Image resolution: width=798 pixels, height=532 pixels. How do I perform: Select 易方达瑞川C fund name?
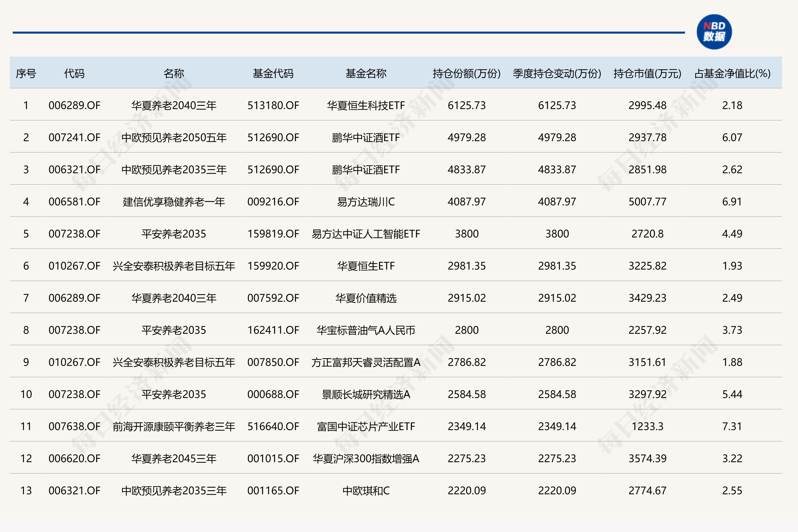(x=366, y=202)
